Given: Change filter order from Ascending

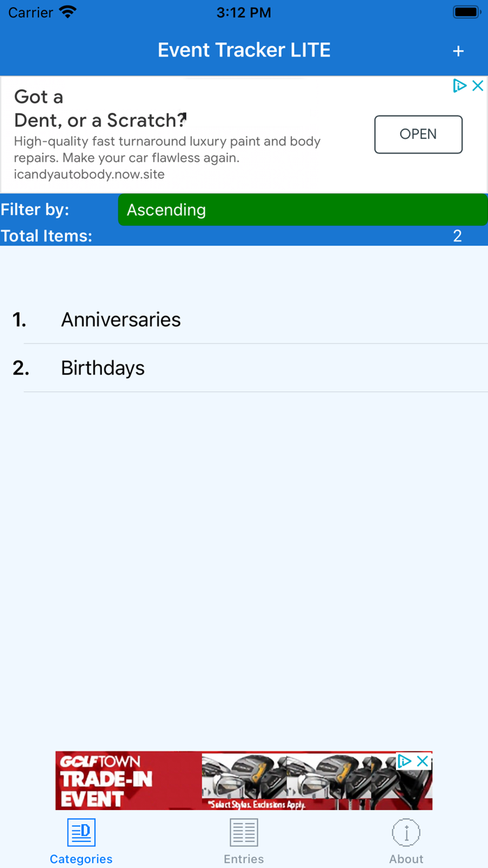Looking at the screenshot, I should 303,209.
